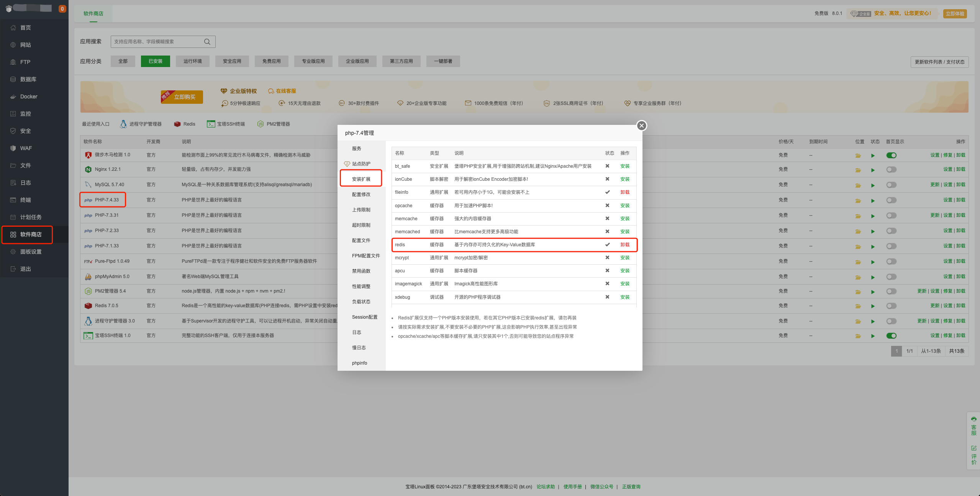Open 进程守护管理器 shortcut in recent entries
980x496 pixels.
point(141,124)
